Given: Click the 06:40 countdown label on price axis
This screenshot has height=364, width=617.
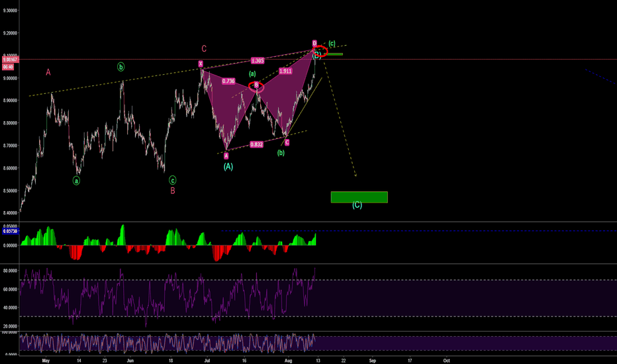Looking at the screenshot, I should tap(8, 67).
